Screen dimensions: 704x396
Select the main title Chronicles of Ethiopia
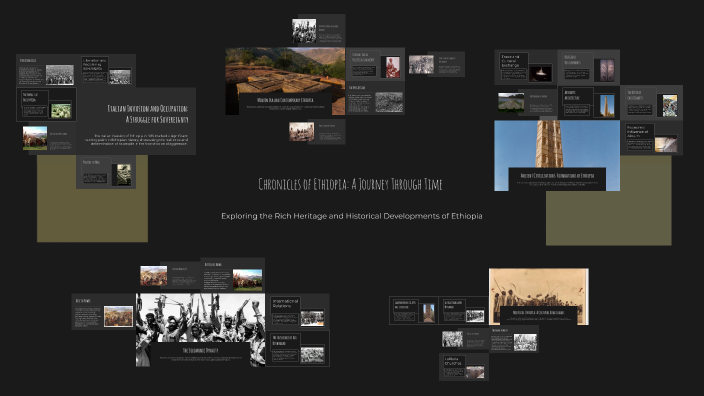click(x=350, y=184)
